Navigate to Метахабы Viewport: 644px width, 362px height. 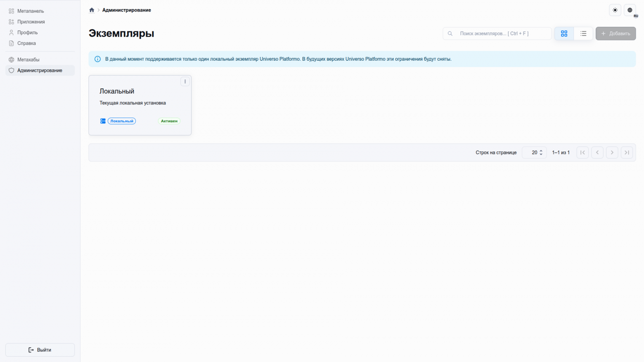pyautogui.click(x=40, y=60)
